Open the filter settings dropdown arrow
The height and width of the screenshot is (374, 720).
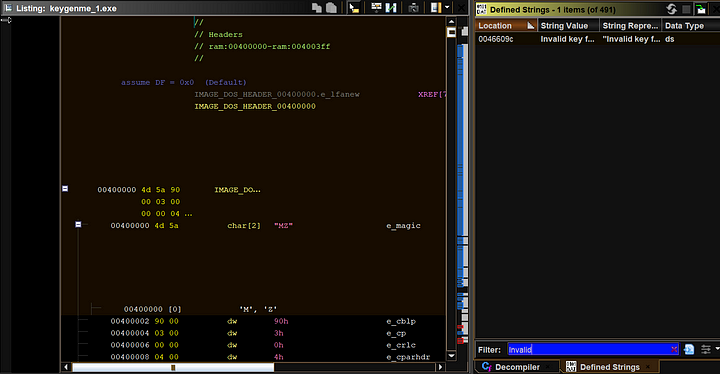coord(717,349)
